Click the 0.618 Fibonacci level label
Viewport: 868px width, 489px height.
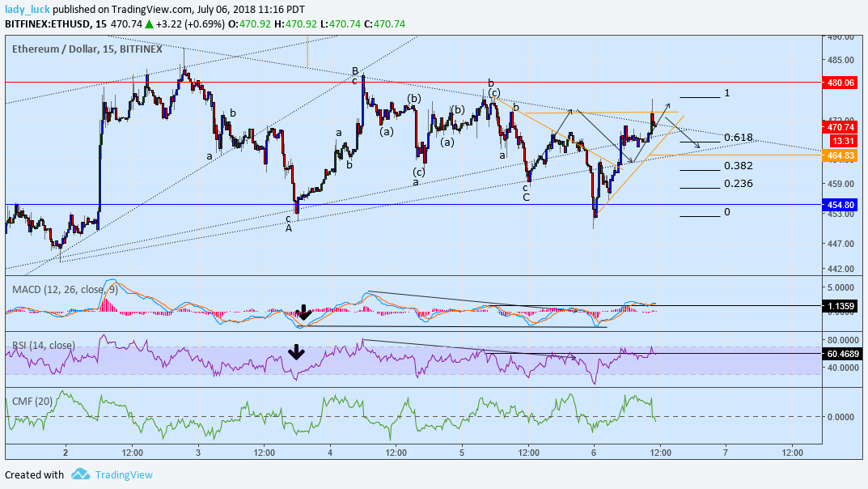pyautogui.click(x=739, y=138)
